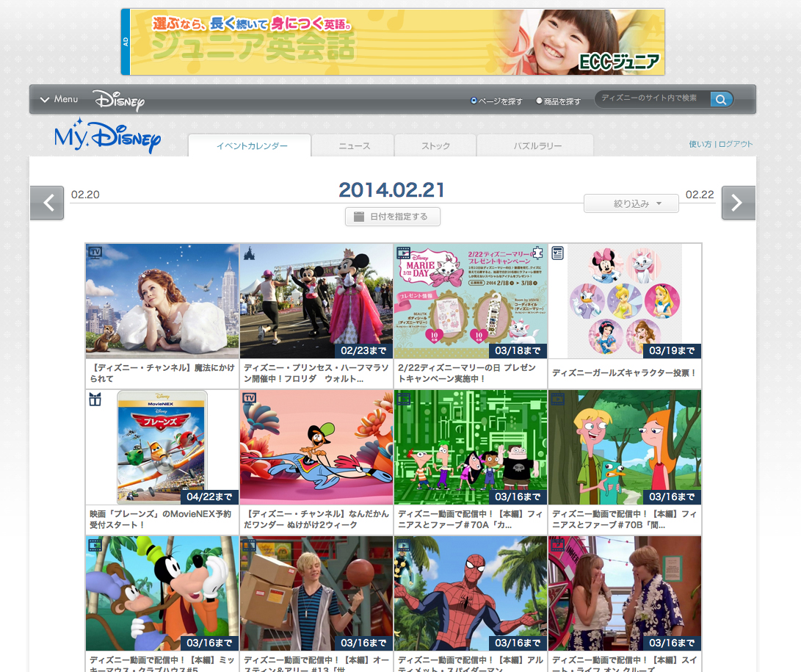Go to next day arrow 02.22

click(x=738, y=203)
